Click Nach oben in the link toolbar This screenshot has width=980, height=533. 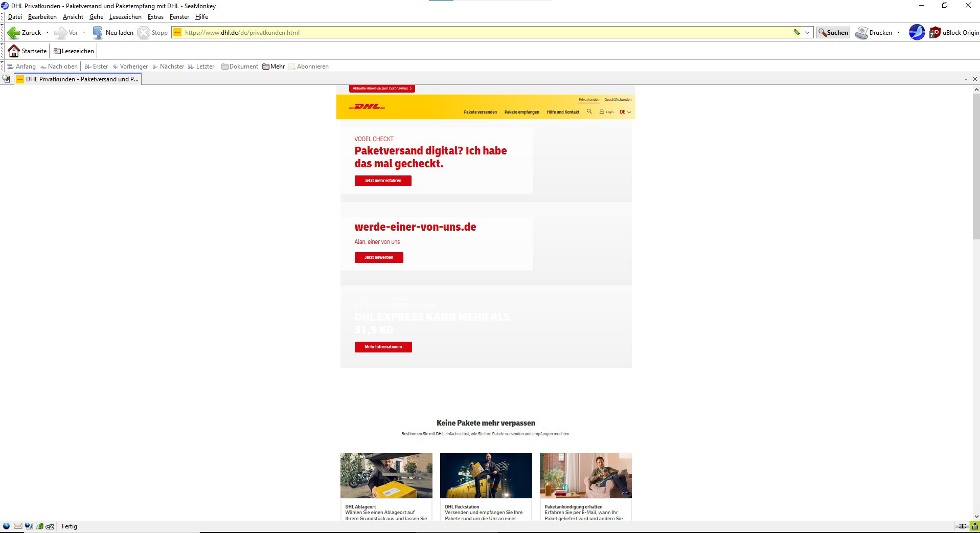59,66
